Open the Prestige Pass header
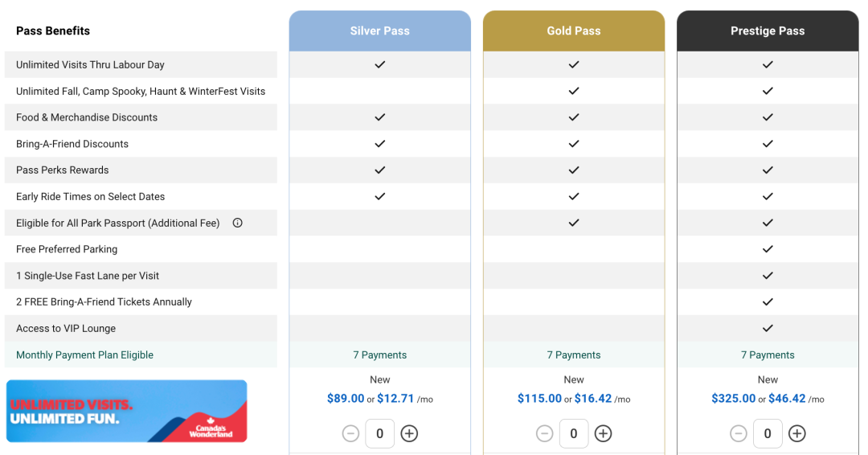Image resolution: width=868 pixels, height=455 pixels. pos(768,31)
